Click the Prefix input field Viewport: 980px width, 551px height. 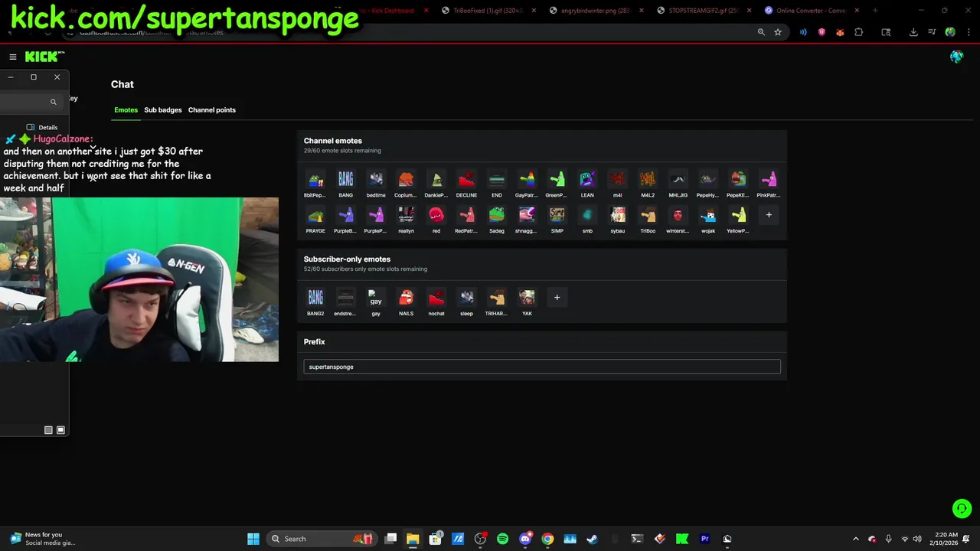(542, 367)
